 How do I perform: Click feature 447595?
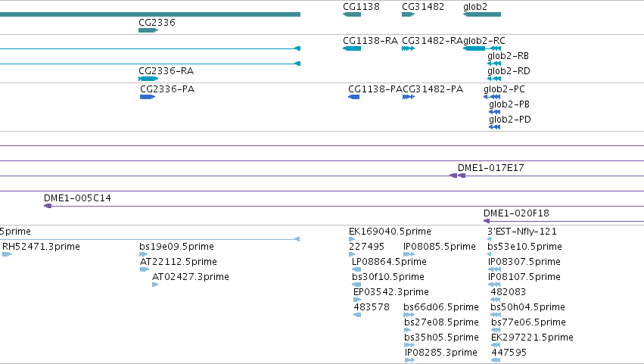tap(496, 360)
